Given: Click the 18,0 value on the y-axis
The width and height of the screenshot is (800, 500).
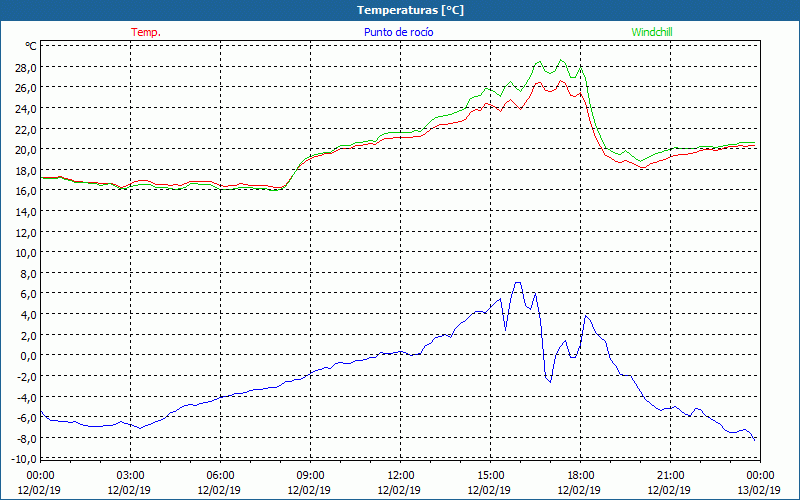Looking at the screenshot, I should (27, 170).
